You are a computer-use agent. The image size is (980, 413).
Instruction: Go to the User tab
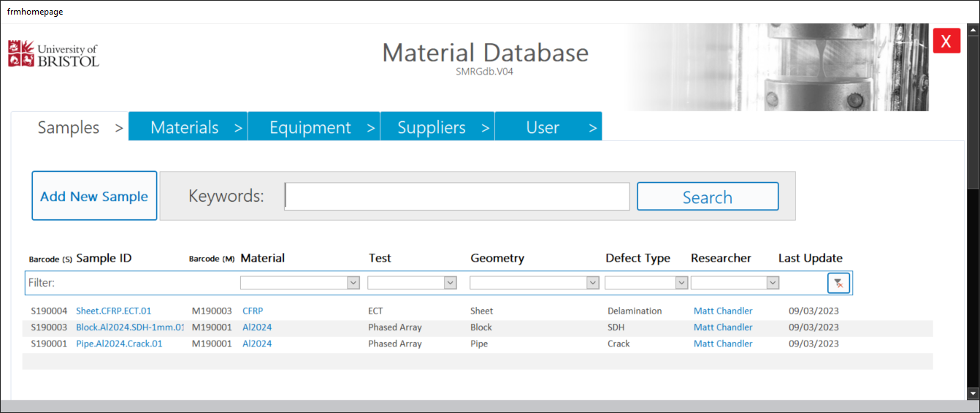click(x=548, y=127)
